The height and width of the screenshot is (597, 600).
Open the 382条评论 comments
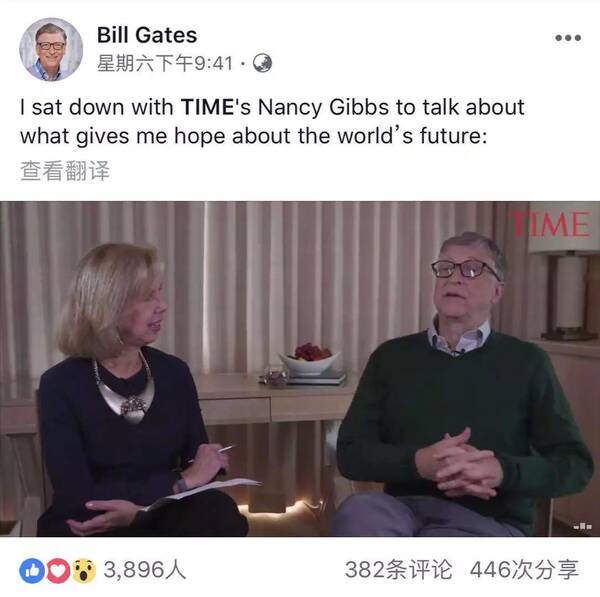pyautogui.click(x=398, y=570)
